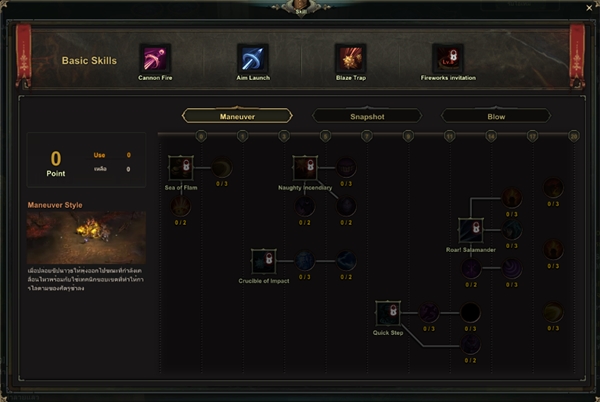Choose the Blaze Trap skill icon

point(351,59)
